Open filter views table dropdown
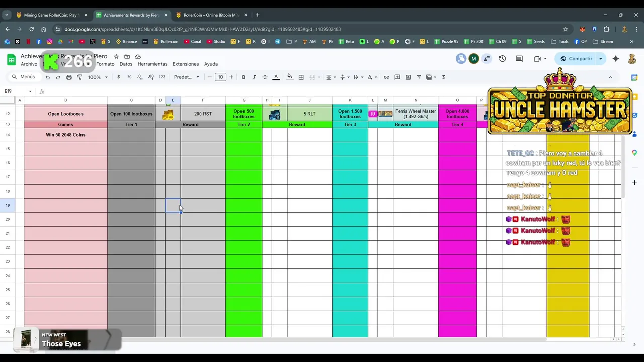This screenshot has width=644, height=362. click(431, 77)
